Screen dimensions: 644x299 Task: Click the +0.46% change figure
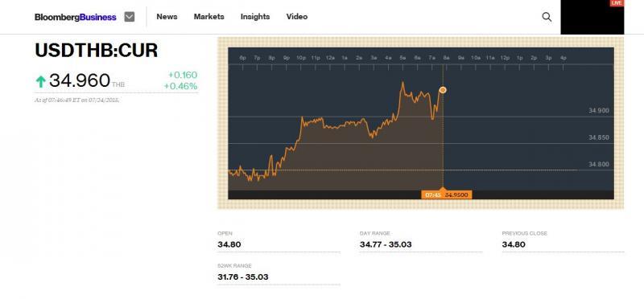click(180, 86)
